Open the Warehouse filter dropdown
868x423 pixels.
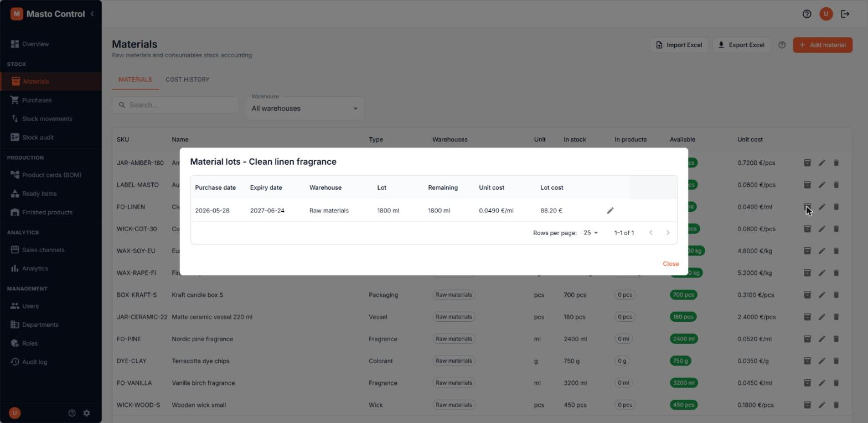coord(305,108)
